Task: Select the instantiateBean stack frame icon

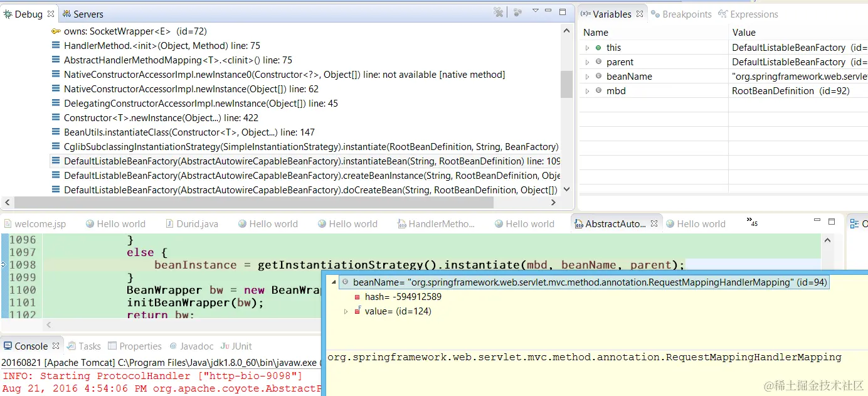Action: point(56,161)
